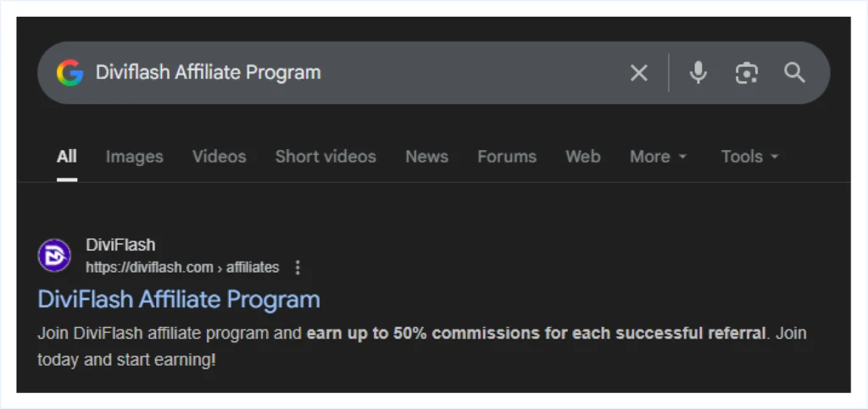Click the Google logo in search bar
The width and height of the screenshot is (868, 409).
point(70,73)
